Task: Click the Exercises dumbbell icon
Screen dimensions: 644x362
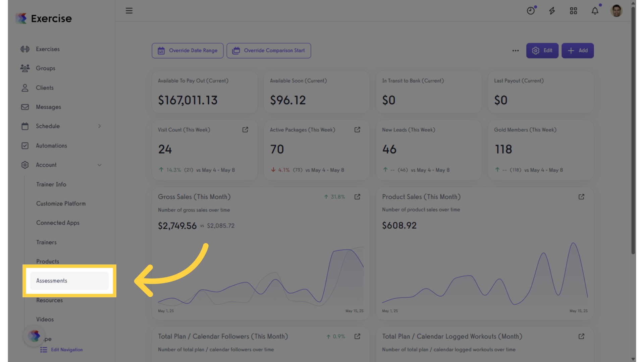Action: (x=25, y=49)
